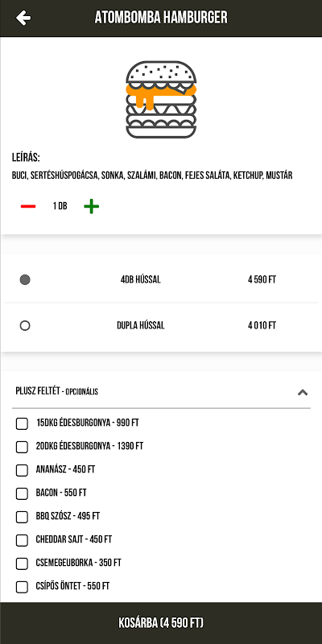The height and width of the screenshot is (644, 322).
Task: Enable the BBQ Szósz checkbox
Action: [x=22, y=517]
